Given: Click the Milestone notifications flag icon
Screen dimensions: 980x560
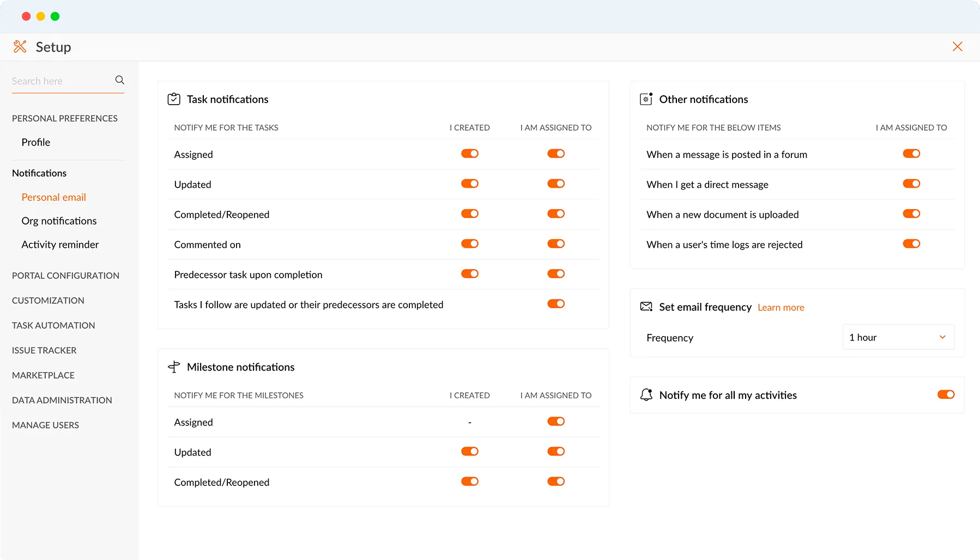Looking at the screenshot, I should pos(173,367).
